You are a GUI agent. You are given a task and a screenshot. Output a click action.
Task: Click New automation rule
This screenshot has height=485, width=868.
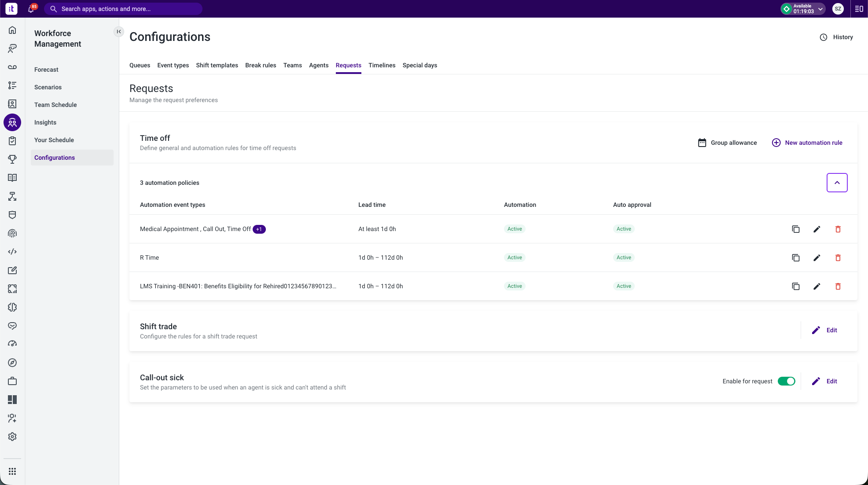(807, 143)
